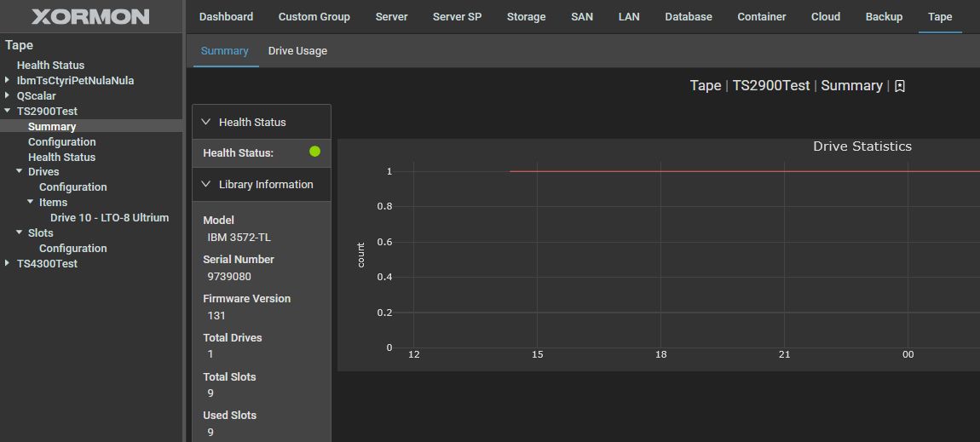Click the red line in Drive Statistics chart
This screenshot has width=980, height=442.
tap(724, 171)
